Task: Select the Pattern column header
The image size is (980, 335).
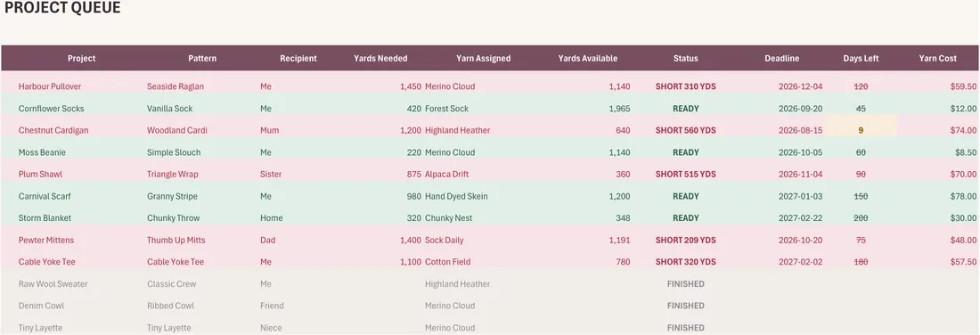Action: coord(202,58)
